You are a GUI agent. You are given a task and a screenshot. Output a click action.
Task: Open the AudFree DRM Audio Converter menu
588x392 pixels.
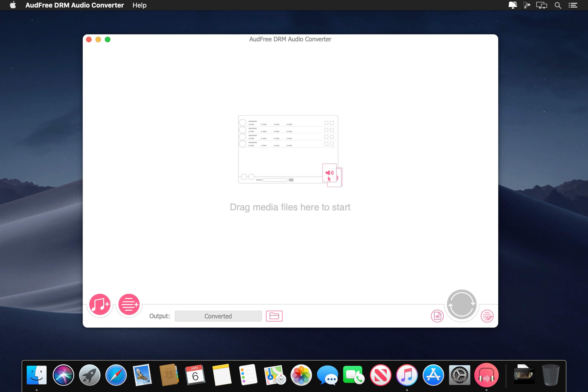tap(74, 5)
